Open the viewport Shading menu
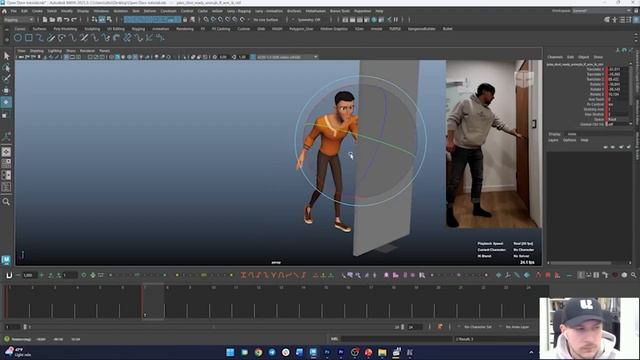 (x=36, y=51)
